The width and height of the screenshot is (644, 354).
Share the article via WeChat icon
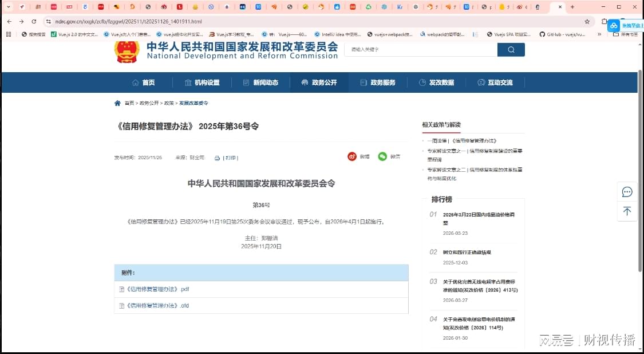point(382,156)
